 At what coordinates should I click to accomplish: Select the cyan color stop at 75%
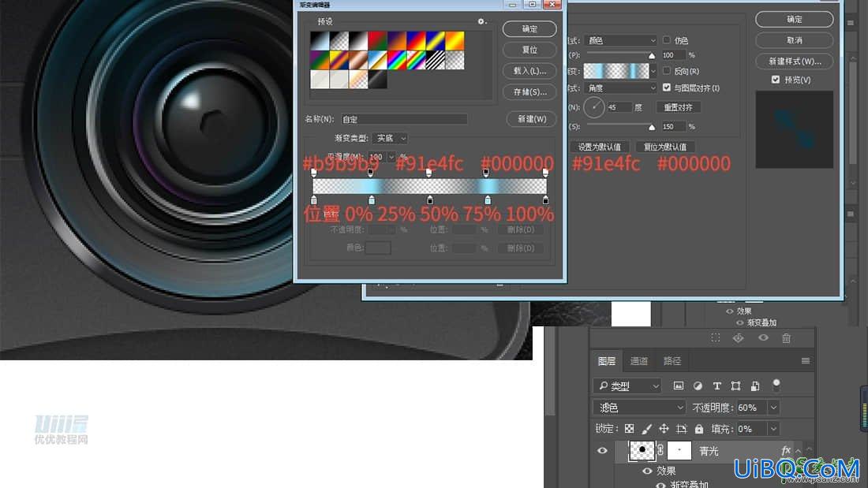pyautogui.click(x=487, y=199)
